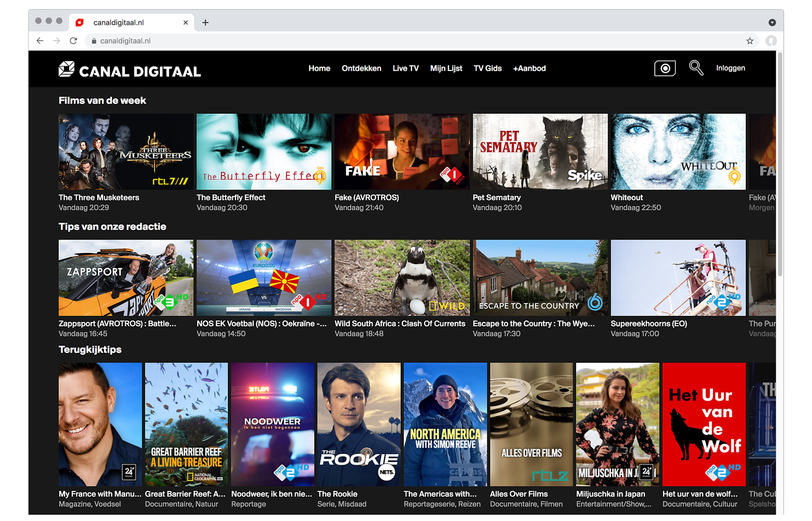Open the search magnifier icon
The image size is (812, 521).
696,68
